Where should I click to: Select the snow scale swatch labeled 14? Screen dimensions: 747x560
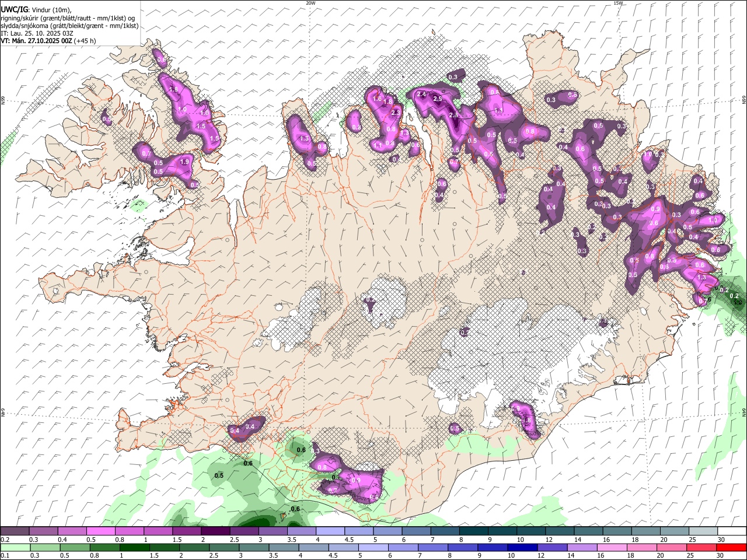click(588, 531)
